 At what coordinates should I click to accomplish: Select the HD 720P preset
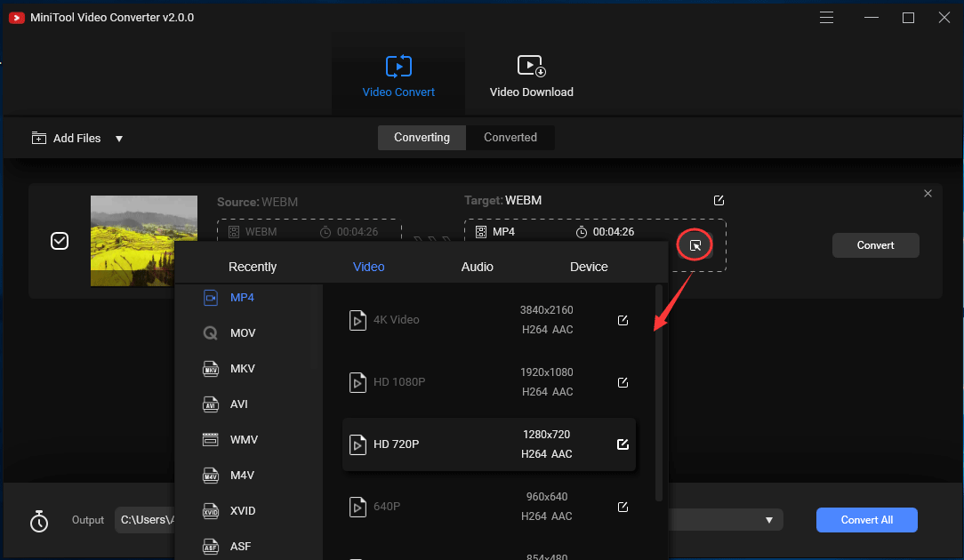[x=489, y=444]
